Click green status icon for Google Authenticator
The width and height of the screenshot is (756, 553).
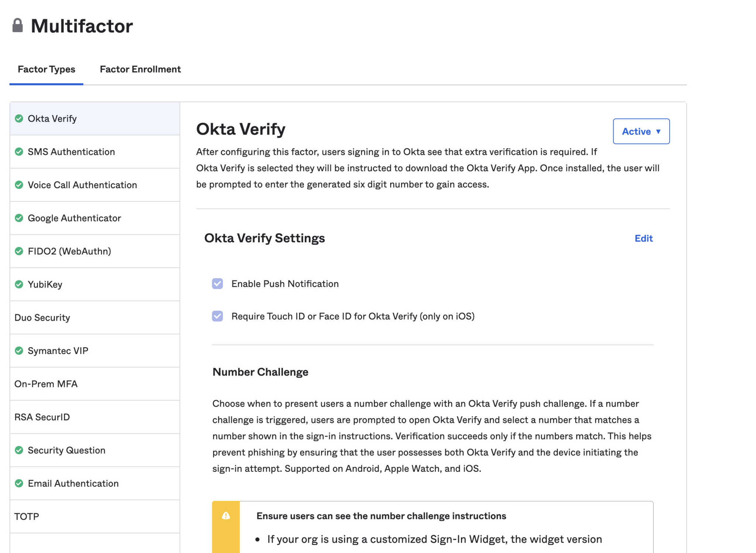19,218
